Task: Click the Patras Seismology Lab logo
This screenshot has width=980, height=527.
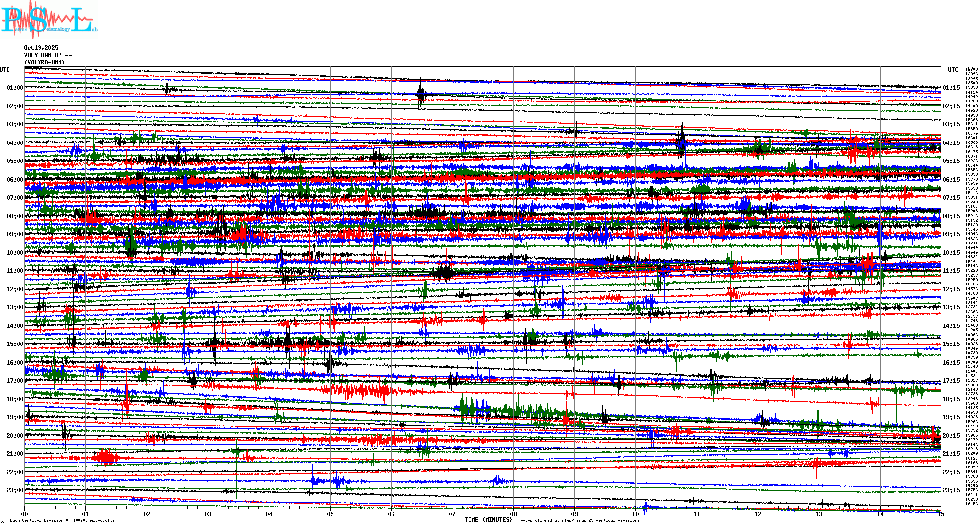Action: click(x=49, y=20)
